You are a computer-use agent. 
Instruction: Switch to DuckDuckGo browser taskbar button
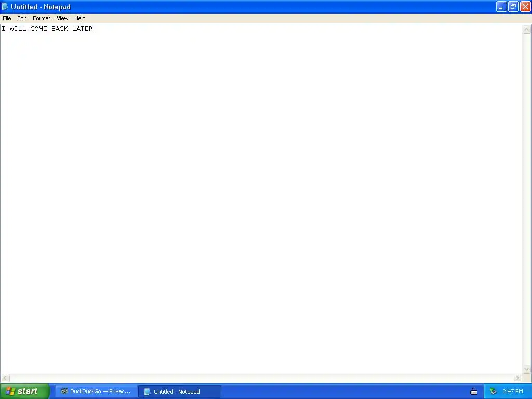[96, 391]
